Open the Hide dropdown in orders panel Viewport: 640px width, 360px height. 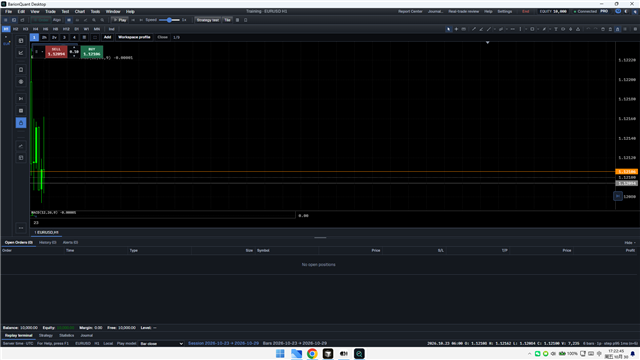[x=630, y=242]
